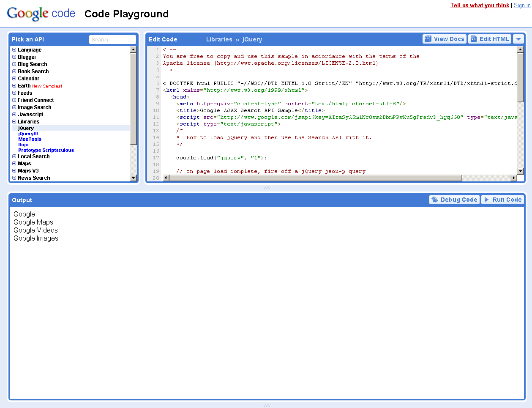The image size is (532, 408).
Task: Click the Javascript category label
Action: coord(30,115)
